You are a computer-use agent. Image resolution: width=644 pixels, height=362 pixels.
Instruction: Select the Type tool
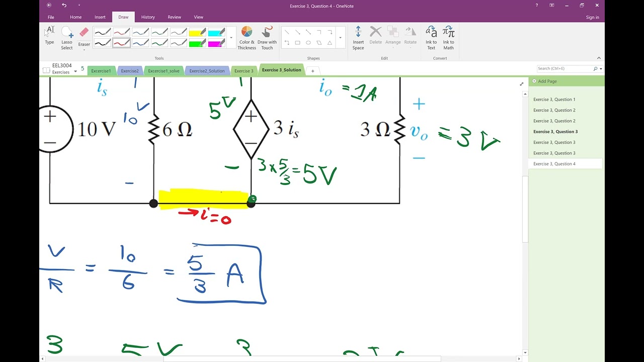[x=49, y=36]
